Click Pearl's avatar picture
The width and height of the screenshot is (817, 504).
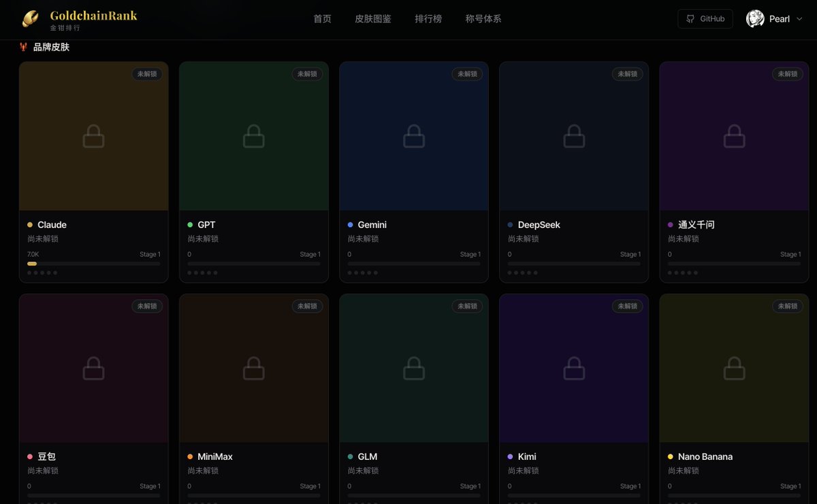coord(755,19)
